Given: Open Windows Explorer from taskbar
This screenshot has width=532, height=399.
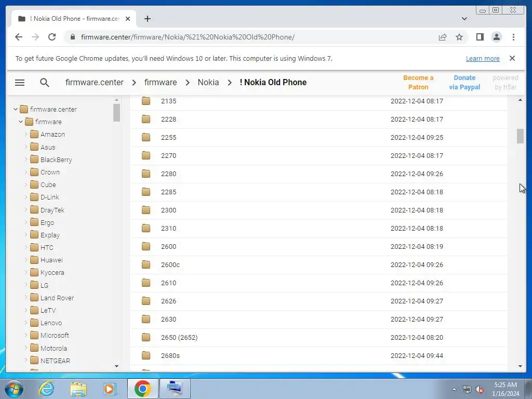Looking at the screenshot, I should [x=78, y=389].
